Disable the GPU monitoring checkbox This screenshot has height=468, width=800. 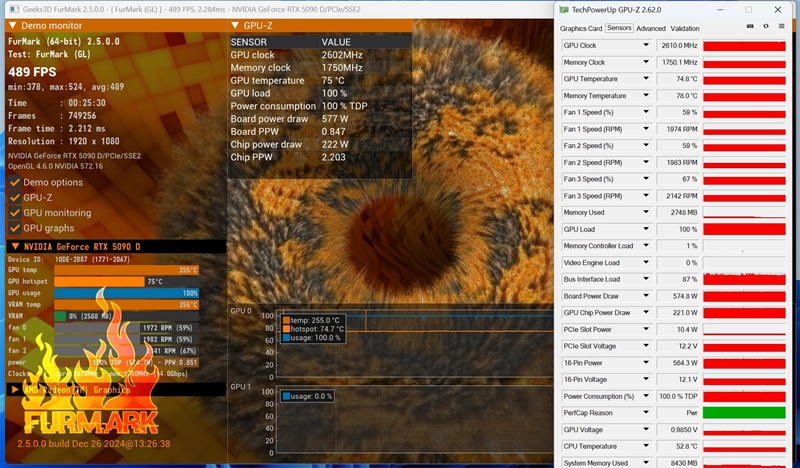point(15,213)
